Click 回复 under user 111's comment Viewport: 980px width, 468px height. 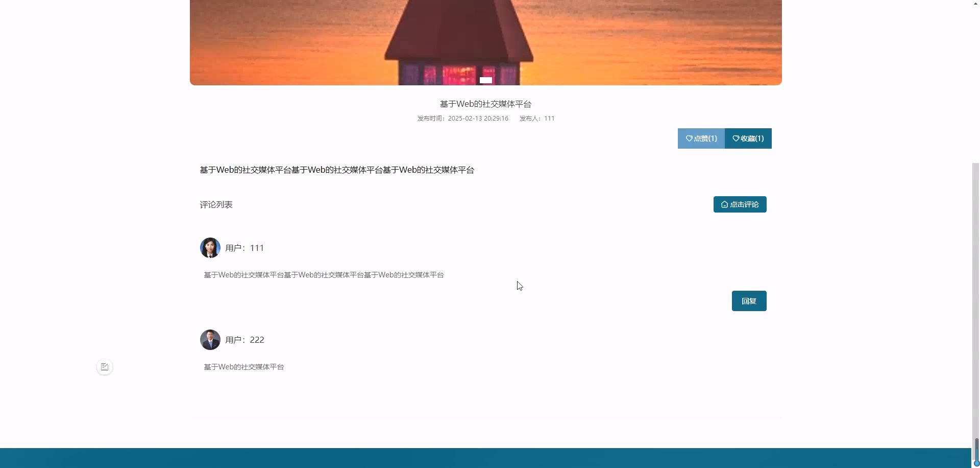click(x=749, y=301)
